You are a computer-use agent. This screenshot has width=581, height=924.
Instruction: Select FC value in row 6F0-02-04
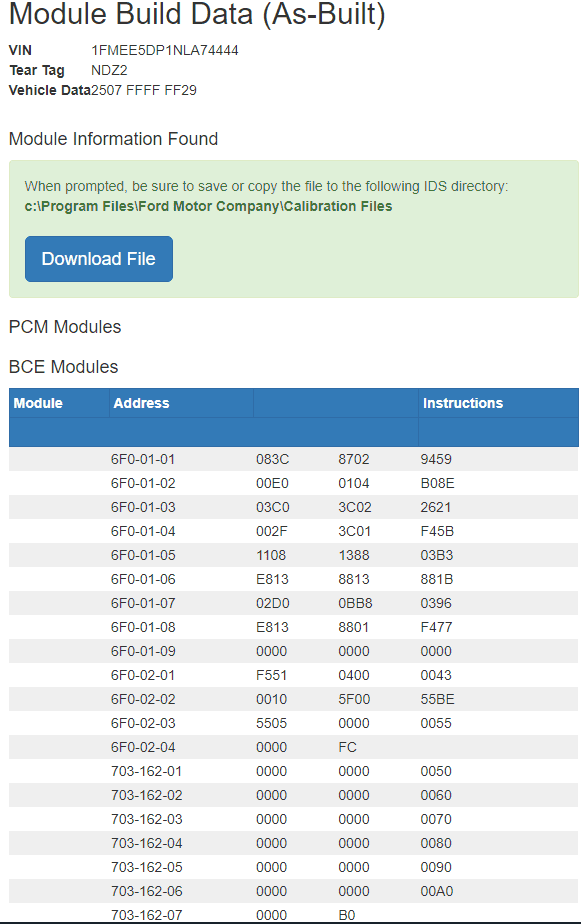click(x=348, y=747)
